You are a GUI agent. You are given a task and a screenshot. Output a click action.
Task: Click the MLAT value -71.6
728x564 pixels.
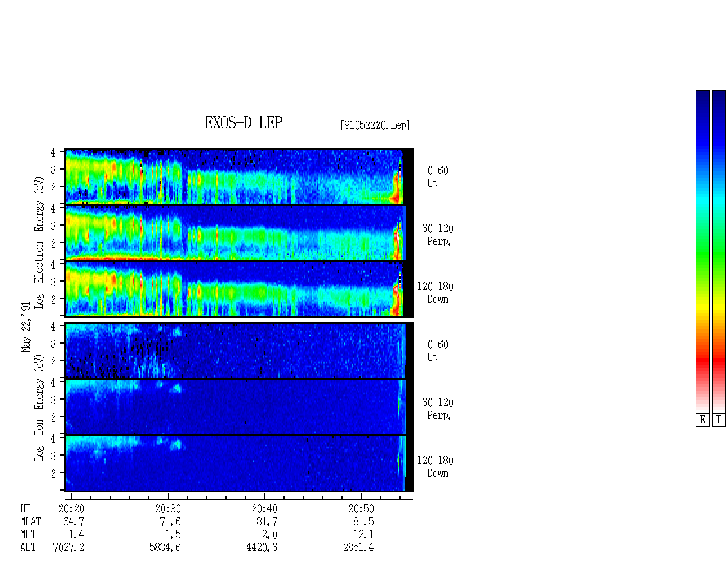[x=168, y=521]
